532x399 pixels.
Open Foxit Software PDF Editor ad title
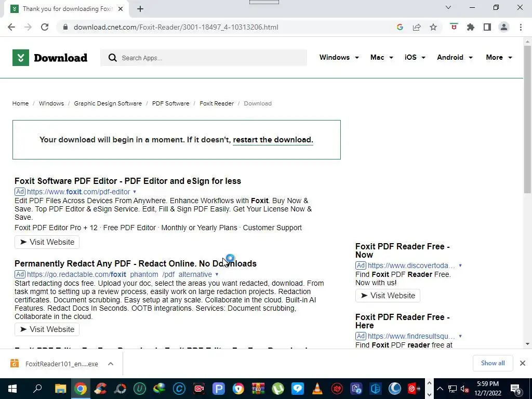tap(128, 181)
